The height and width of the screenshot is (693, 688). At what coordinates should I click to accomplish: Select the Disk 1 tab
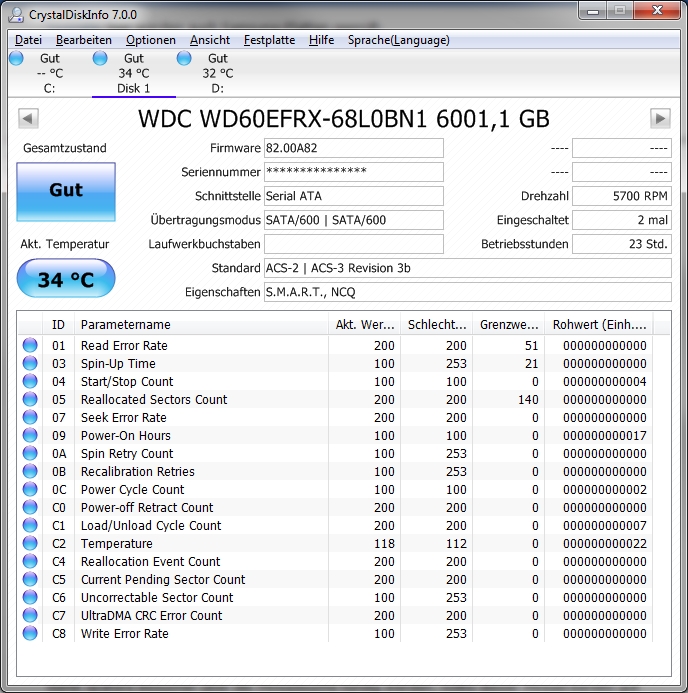coord(133,73)
